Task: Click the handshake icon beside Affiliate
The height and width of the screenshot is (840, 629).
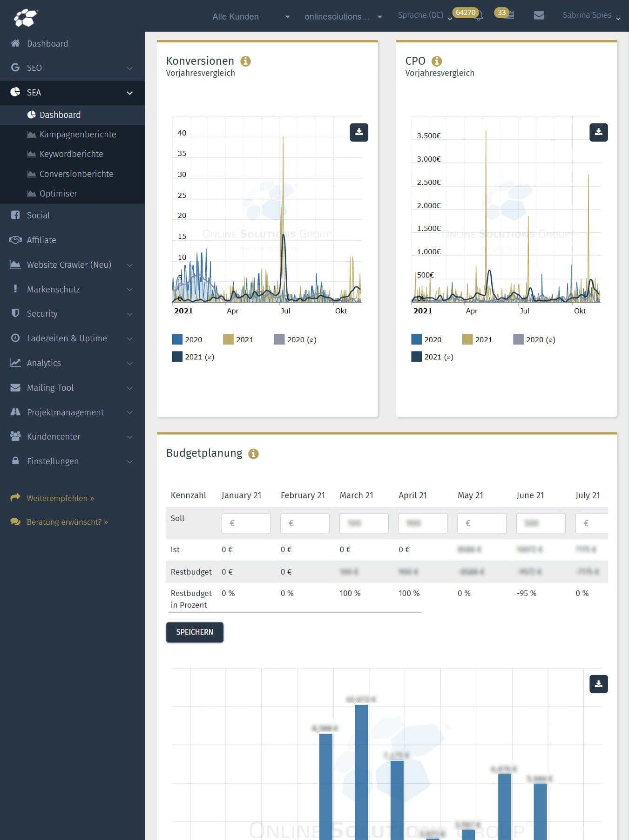Action: (x=15, y=240)
